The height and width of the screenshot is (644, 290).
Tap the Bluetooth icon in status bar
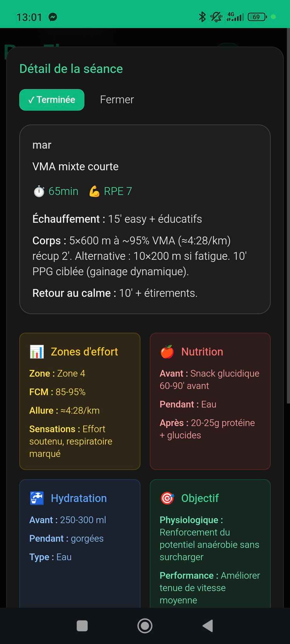click(x=202, y=17)
